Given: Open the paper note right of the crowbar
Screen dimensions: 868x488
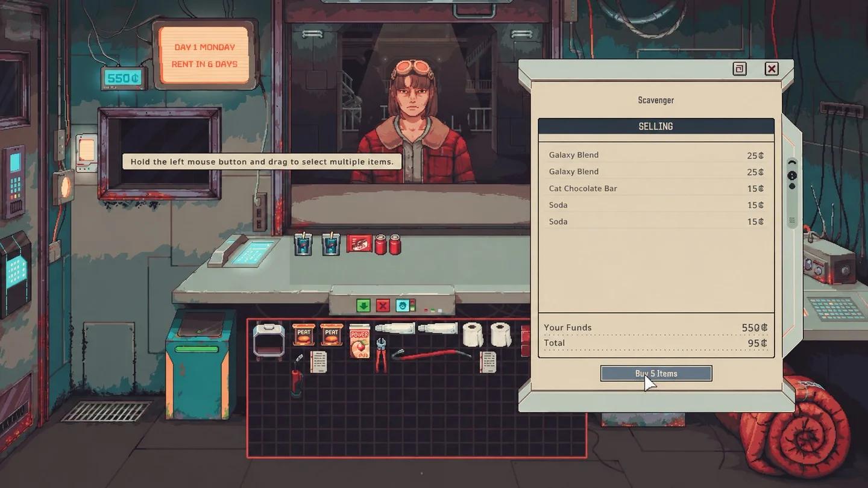Looking at the screenshot, I should tap(488, 361).
